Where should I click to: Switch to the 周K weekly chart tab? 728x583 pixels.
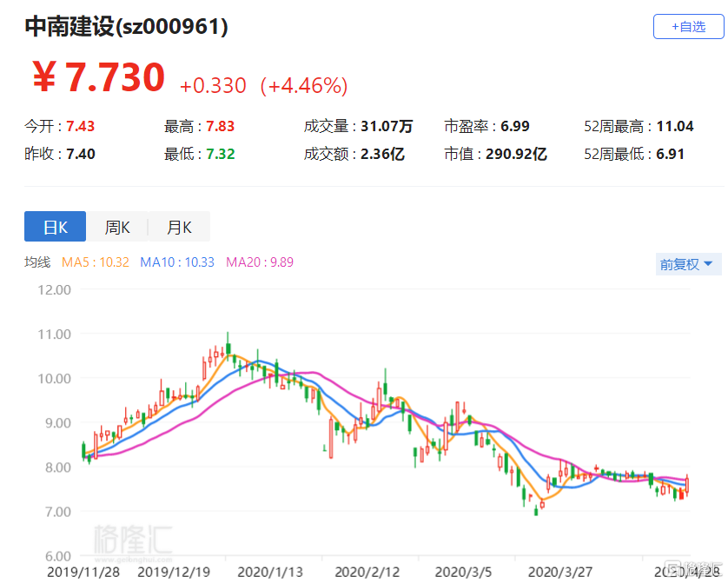click(117, 227)
